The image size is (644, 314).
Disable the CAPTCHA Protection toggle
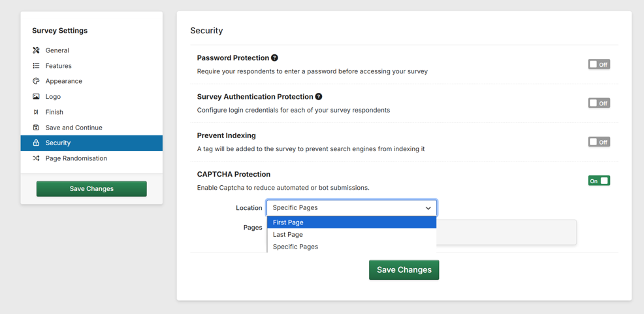tap(598, 181)
